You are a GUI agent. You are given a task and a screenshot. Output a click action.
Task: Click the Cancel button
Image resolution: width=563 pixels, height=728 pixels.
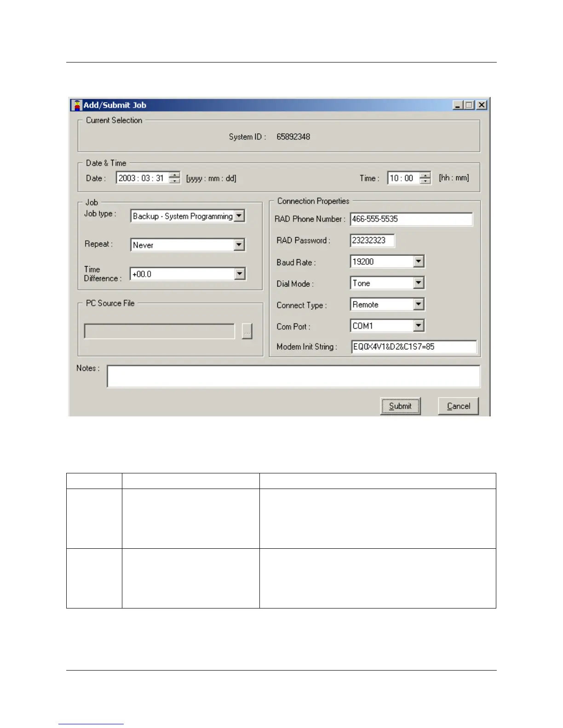[x=459, y=406]
